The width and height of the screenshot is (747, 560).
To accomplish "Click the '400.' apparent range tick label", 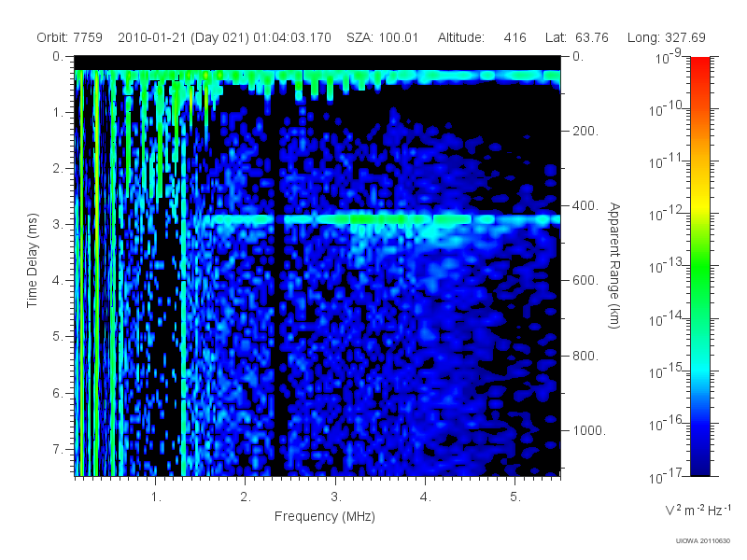I will click(x=585, y=205).
